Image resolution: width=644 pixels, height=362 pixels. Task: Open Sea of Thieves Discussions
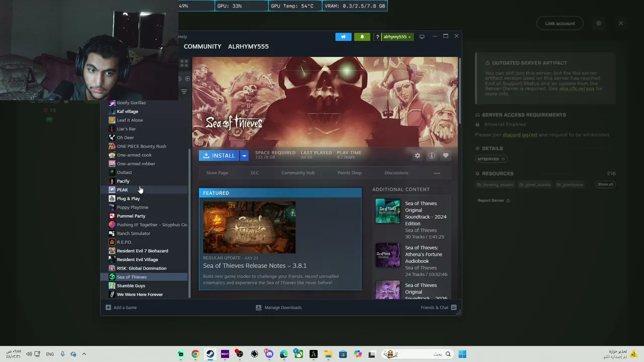tap(396, 173)
